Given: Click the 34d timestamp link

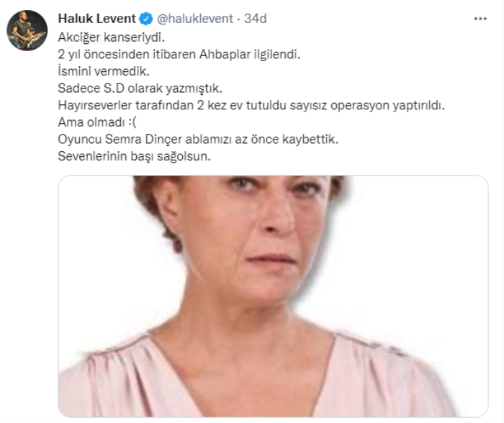Looking at the screenshot, I should [x=255, y=19].
